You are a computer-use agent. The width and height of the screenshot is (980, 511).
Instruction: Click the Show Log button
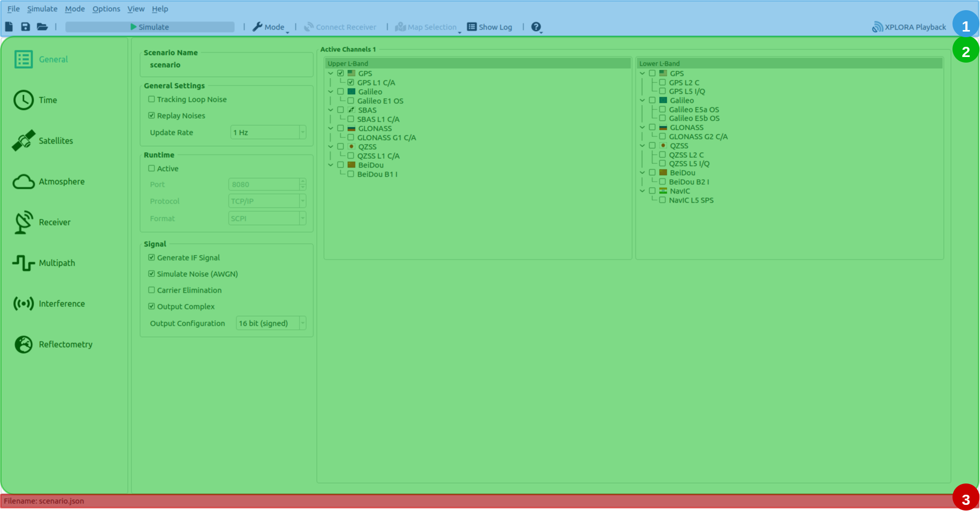coord(489,27)
